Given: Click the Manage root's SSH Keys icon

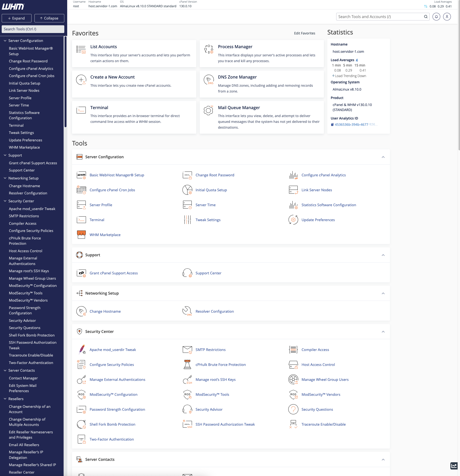Looking at the screenshot, I should [x=187, y=380].
